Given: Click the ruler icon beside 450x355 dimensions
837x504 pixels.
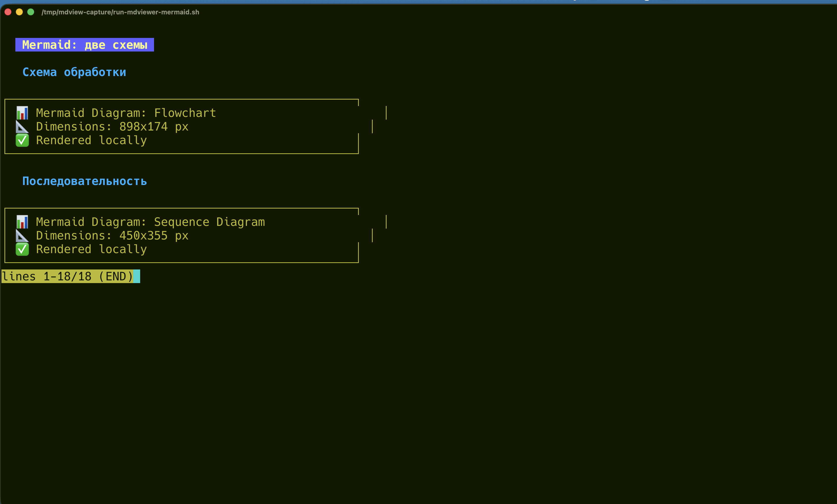Looking at the screenshot, I should (x=22, y=236).
